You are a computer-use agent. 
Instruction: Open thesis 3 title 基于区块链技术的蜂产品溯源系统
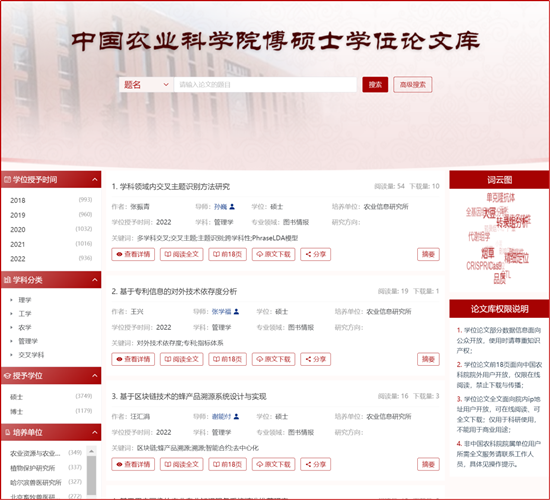(193, 396)
